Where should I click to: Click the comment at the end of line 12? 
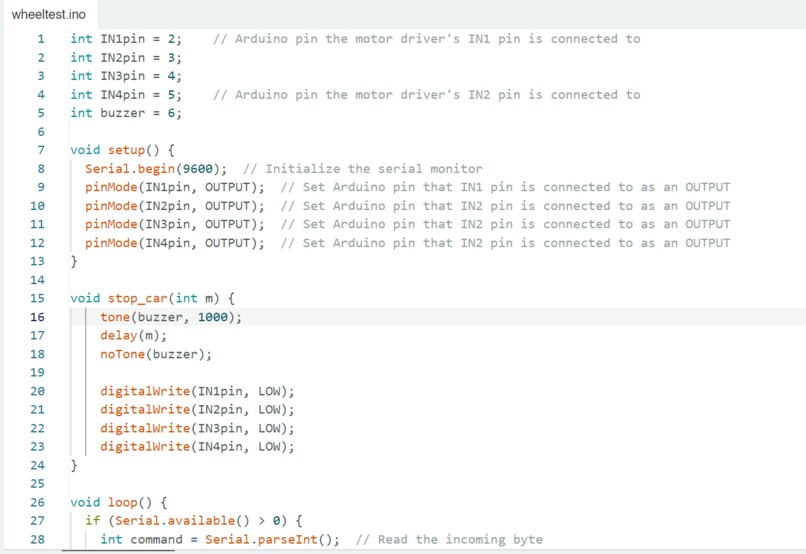pos(505,243)
